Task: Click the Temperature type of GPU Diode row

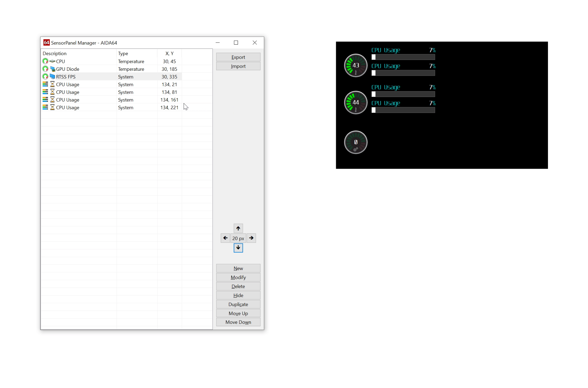Action: click(x=131, y=69)
